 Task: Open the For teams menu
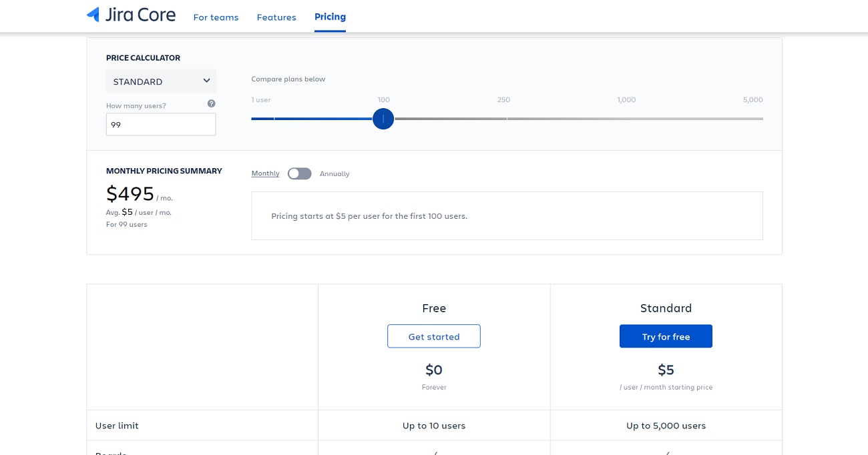(x=216, y=17)
